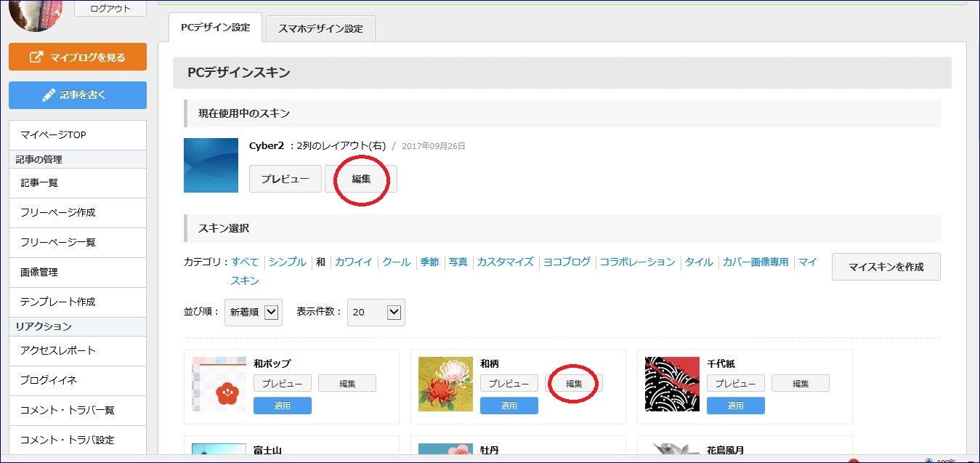Open フリーページ一覧 in sidebar
Viewport: 980px width, 463px height.
(78, 243)
